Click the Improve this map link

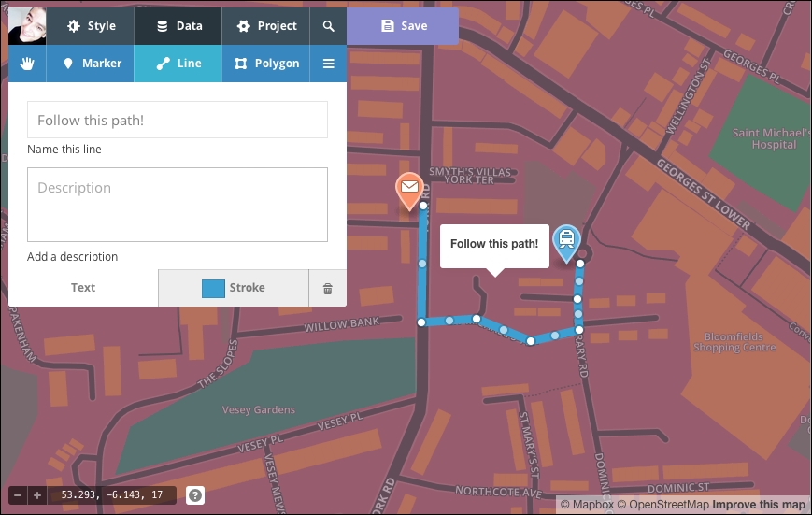[759, 505]
